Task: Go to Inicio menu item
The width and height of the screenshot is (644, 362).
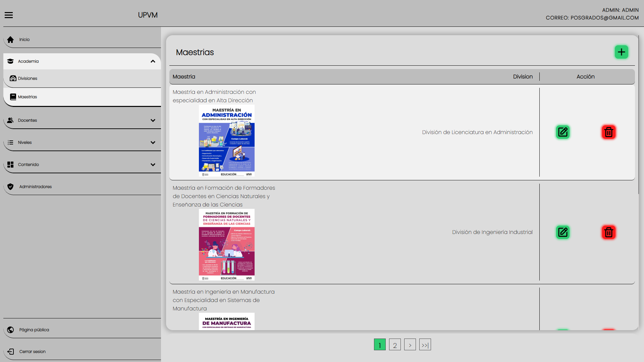Action: pyautogui.click(x=82, y=40)
